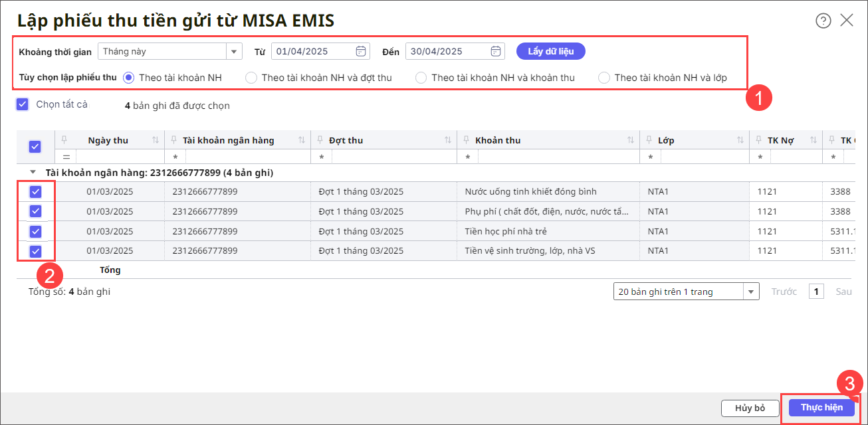Open the Khoảng thời gian dropdown
The height and width of the screenshot is (425, 868).
point(234,51)
